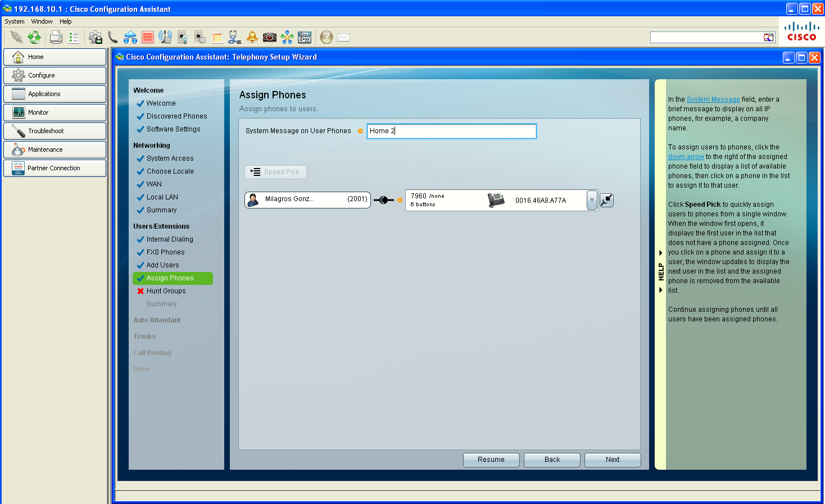
Task: Select the Assign Phones wizard step
Action: (x=173, y=278)
